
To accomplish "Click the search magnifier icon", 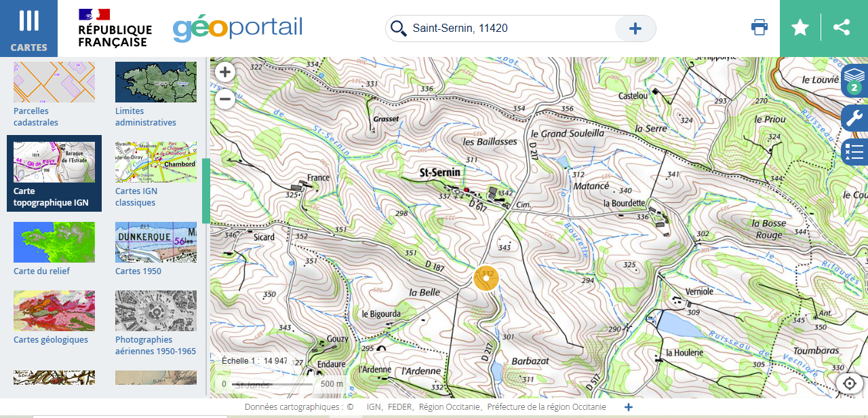I will tap(399, 28).
